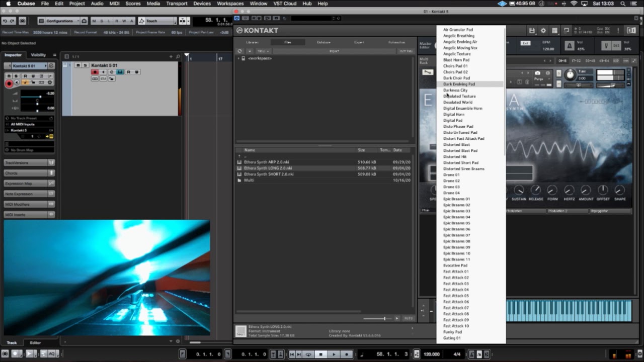Click the Kontakt tuning fork icon
Screen dimensions: 644x362
605,46
